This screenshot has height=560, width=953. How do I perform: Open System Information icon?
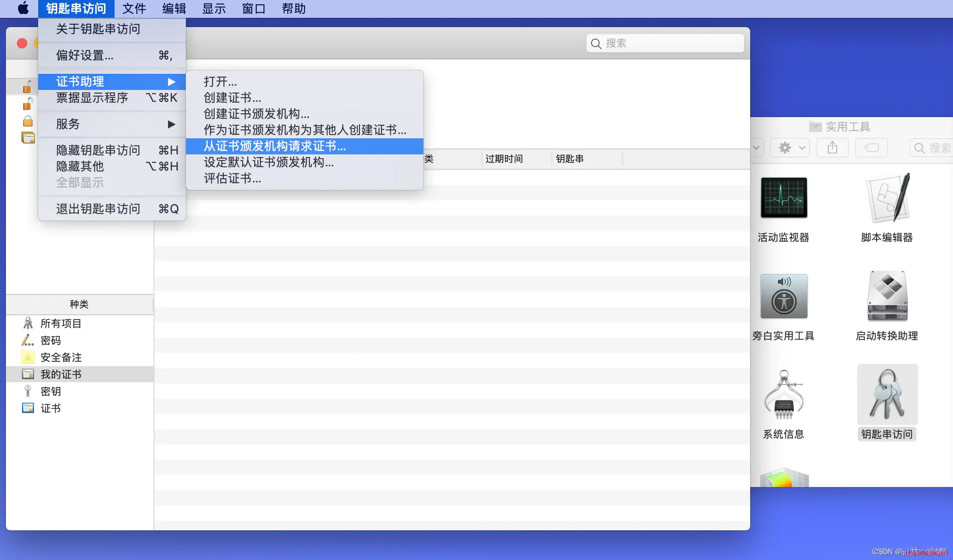pyautogui.click(x=784, y=395)
